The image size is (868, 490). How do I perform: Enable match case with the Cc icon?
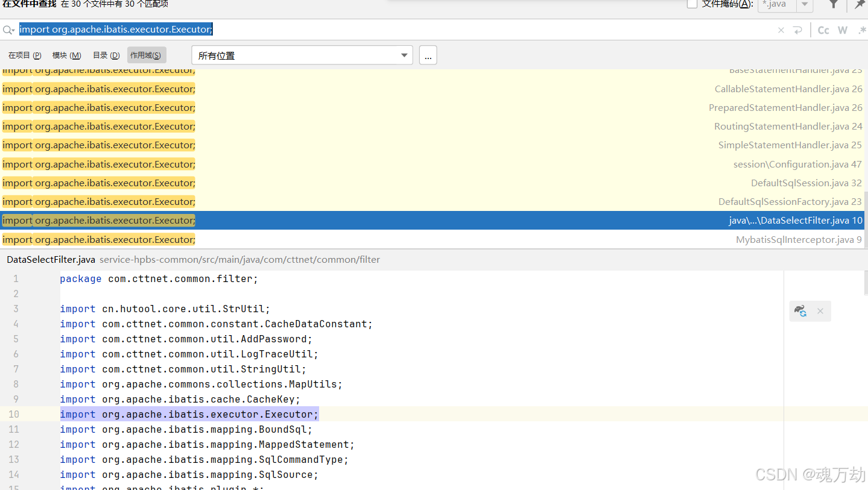pos(823,29)
